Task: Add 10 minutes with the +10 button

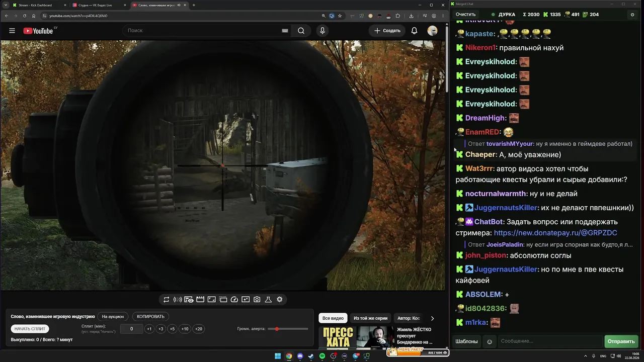Action: pos(185,329)
